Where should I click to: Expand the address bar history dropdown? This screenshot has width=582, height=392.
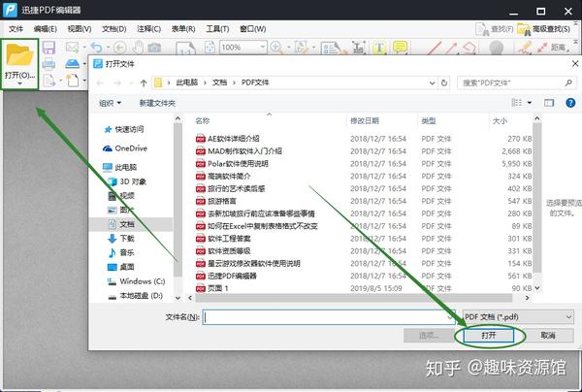click(x=432, y=82)
